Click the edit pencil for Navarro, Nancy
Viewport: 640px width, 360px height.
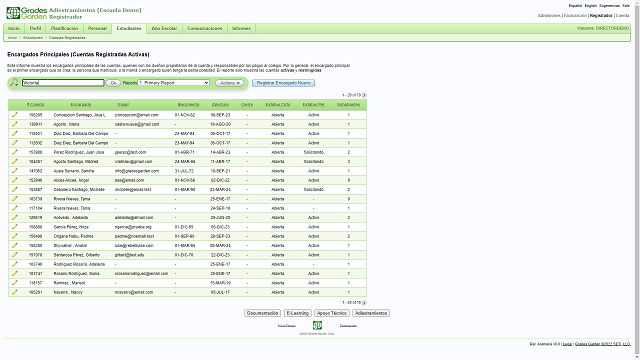[15, 292]
